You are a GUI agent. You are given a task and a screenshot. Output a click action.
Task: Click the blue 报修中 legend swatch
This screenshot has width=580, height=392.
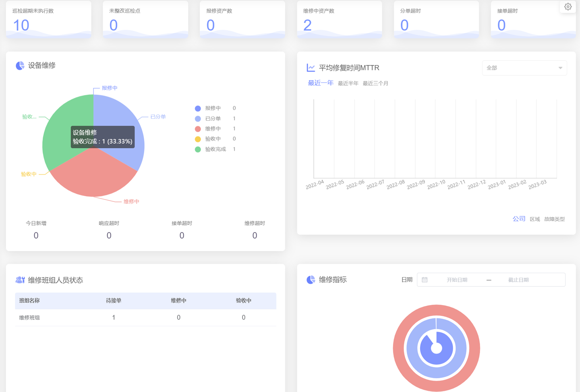coord(198,108)
